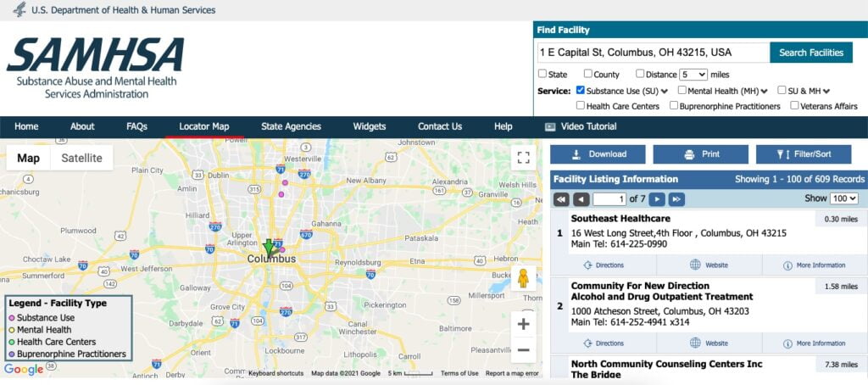Image resolution: width=868 pixels, height=385 pixels.
Task: Open Contact Us nav item
Action: click(440, 126)
